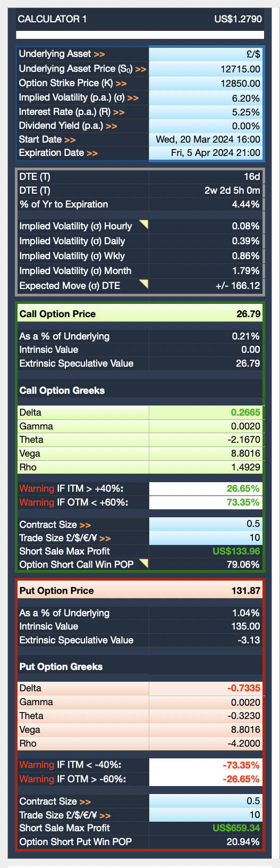Edit the strike price field 12850.00
Image resolution: width=280 pixels, height=868 pixels.
[x=205, y=83]
